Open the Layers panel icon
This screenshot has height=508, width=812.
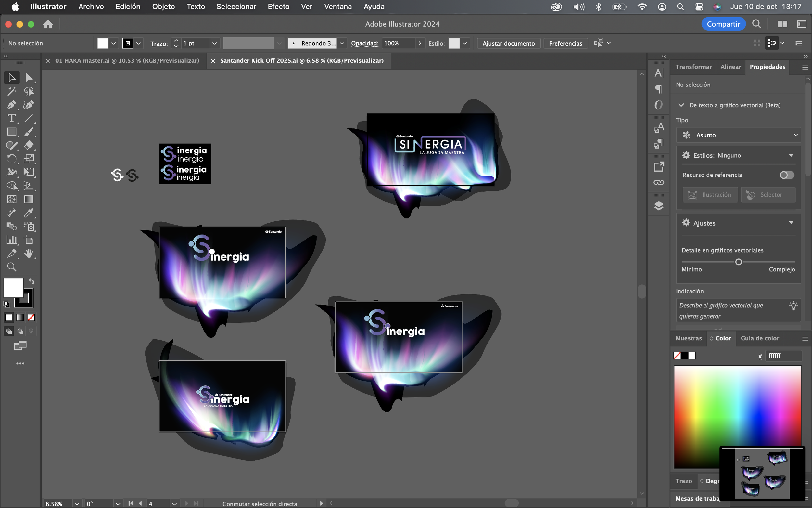click(659, 206)
